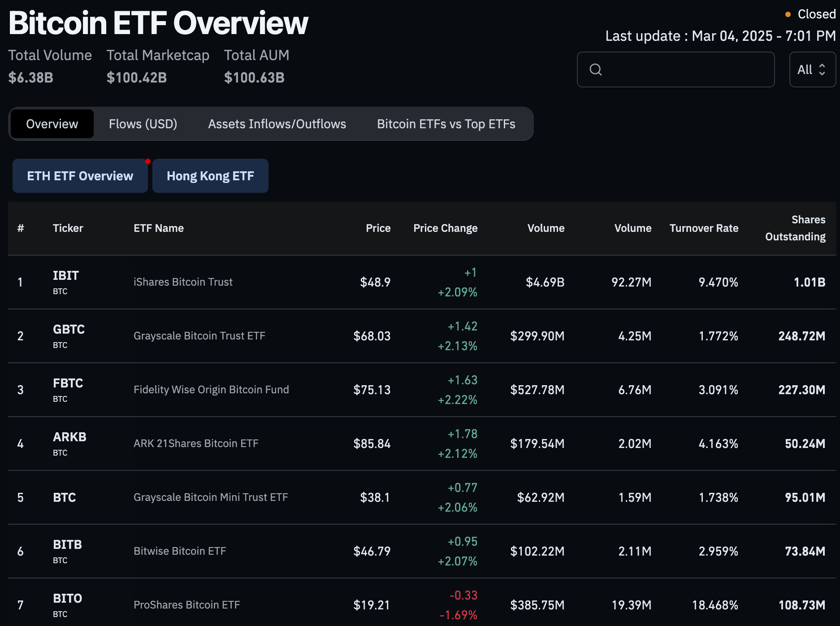The width and height of the screenshot is (840, 626).
Task: Sort by the Shares Outstanding column header
Action: (795, 228)
